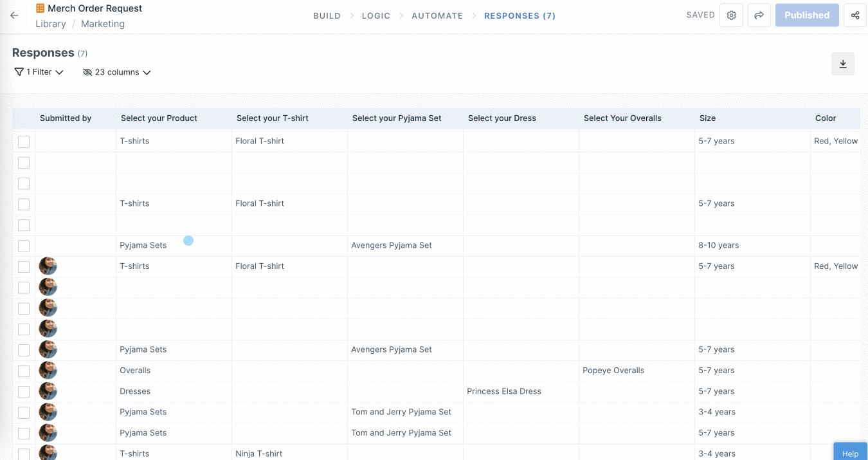Image resolution: width=868 pixels, height=460 pixels.
Task: Click the back arrow icon
Action: click(x=14, y=15)
